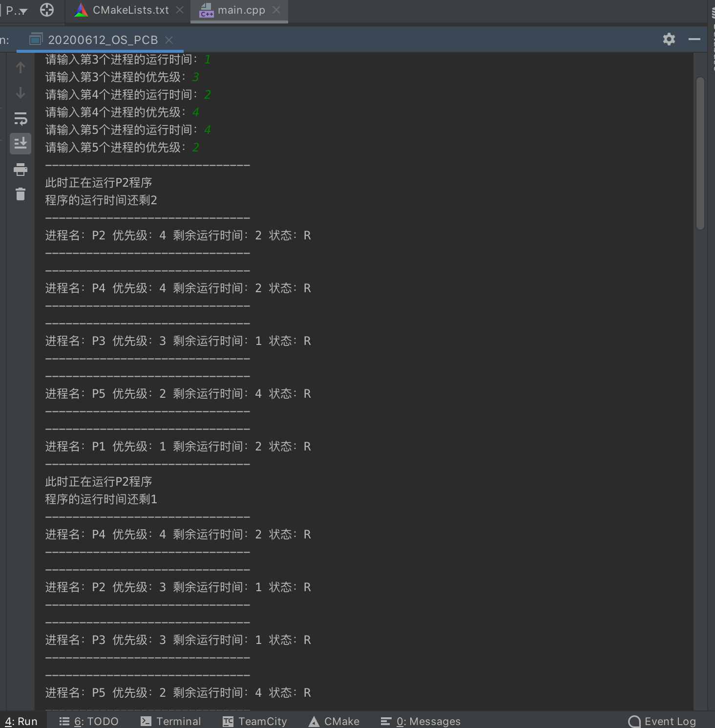Open the project view dropdown arrow
This screenshot has width=715, height=728.
[x=23, y=11]
